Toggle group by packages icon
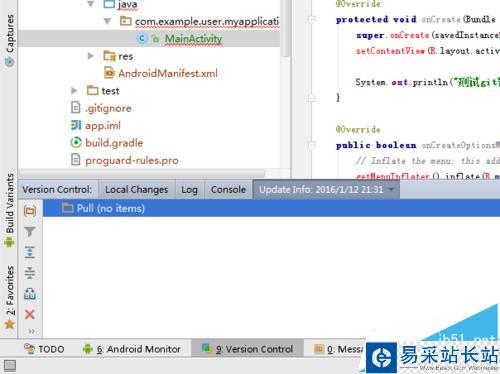Viewport: 500px width, 374px height. coord(30,211)
